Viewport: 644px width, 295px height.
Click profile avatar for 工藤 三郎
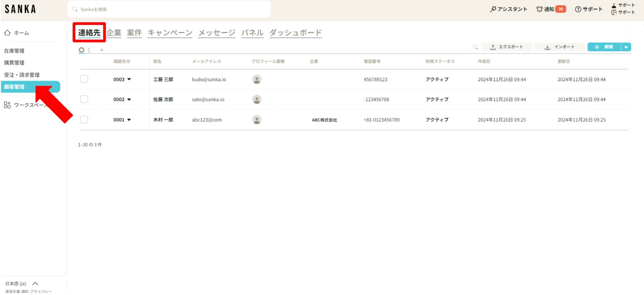[x=257, y=79]
